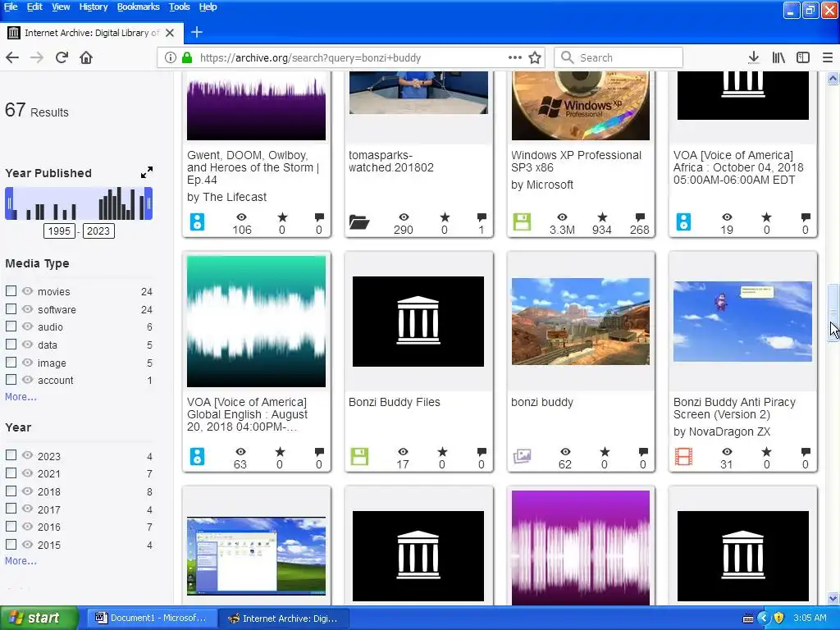Expand more Media Type options via More link

(x=21, y=397)
